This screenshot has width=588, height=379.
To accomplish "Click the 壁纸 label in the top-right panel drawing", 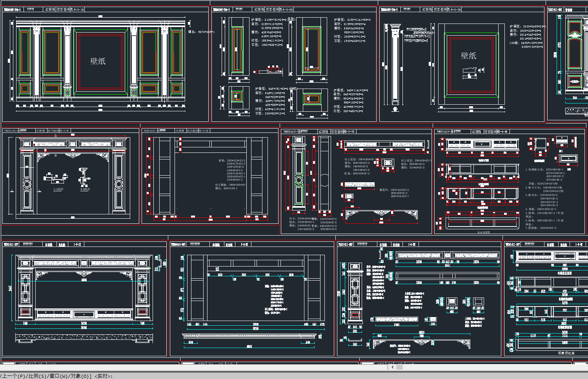I will (x=469, y=56).
